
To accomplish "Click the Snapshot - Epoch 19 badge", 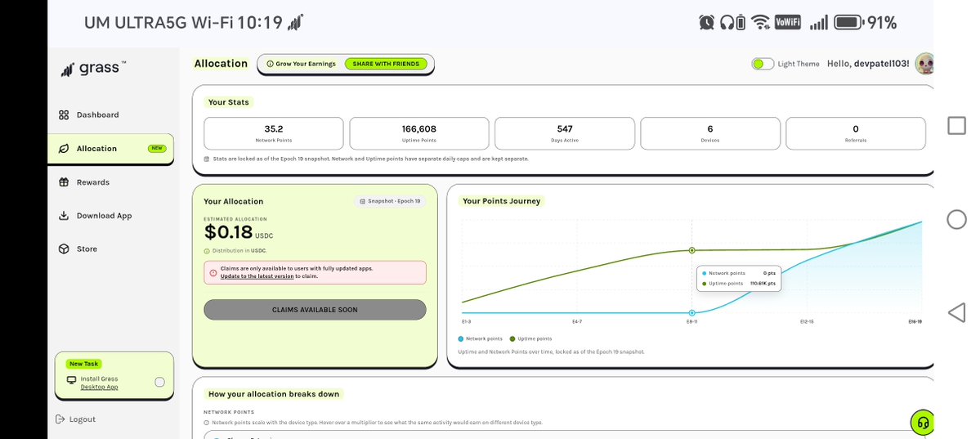I will (390, 201).
